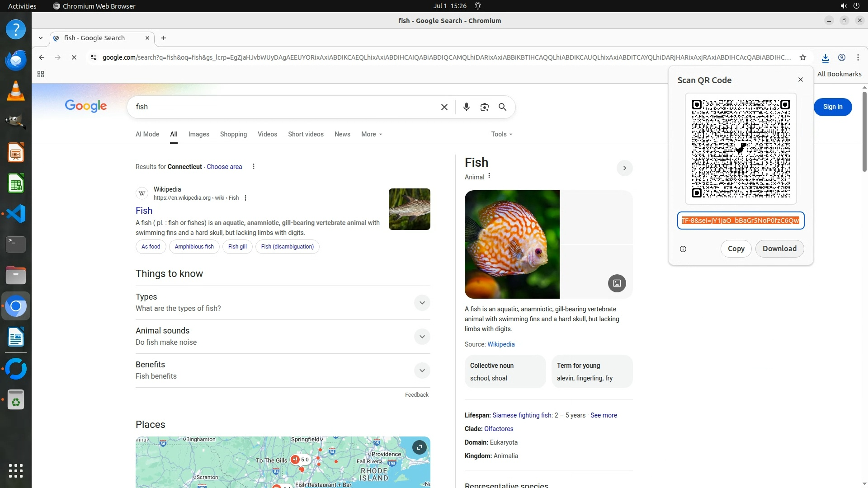The width and height of the screenshot is (868, 488).
Task: Switch to the Images tab
Action: (198, 134)
